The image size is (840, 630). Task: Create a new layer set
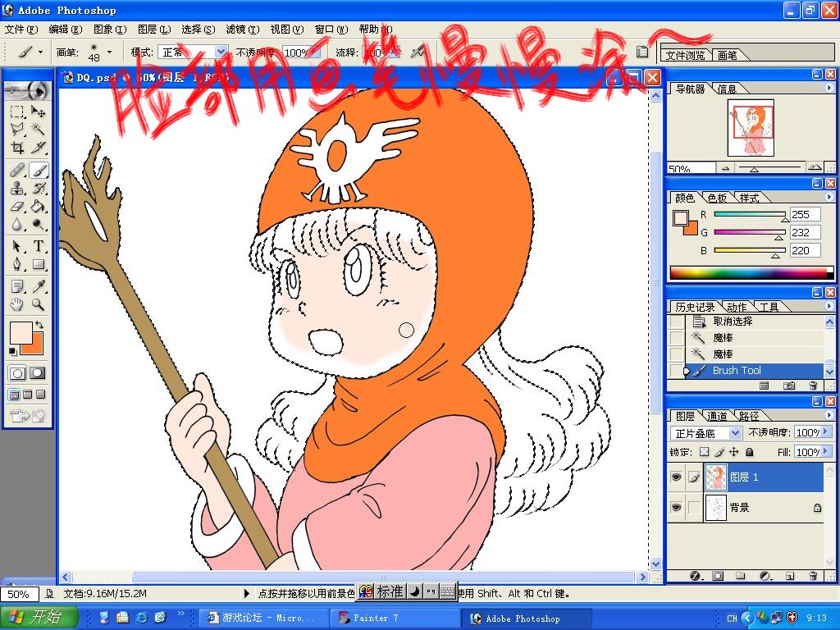pos(741,576)
